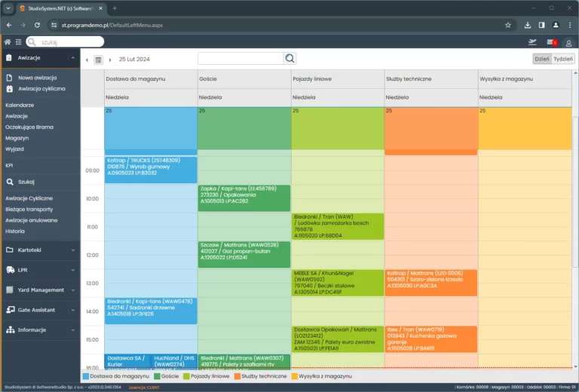Viewport: 579px width, 392px height.
Task: Click the magnifier search button above the calendar
Action: coord(290,59)
